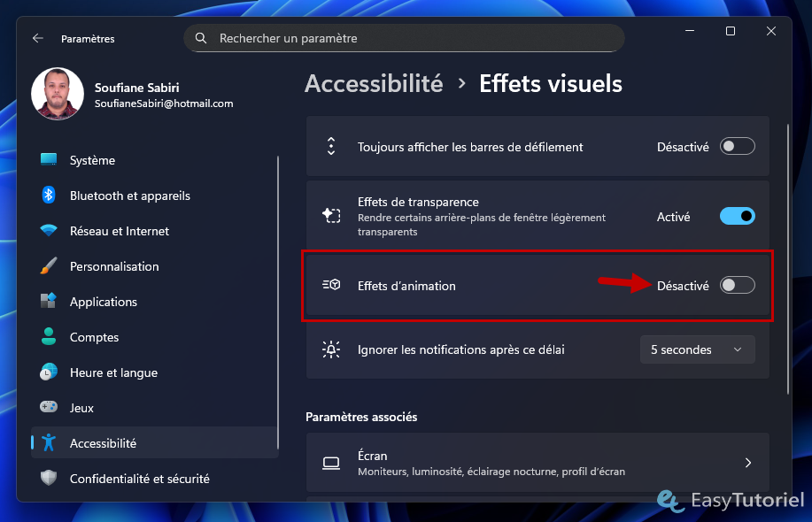Enable the scrollbars always-visible toggle

click(x=737, y=146)
